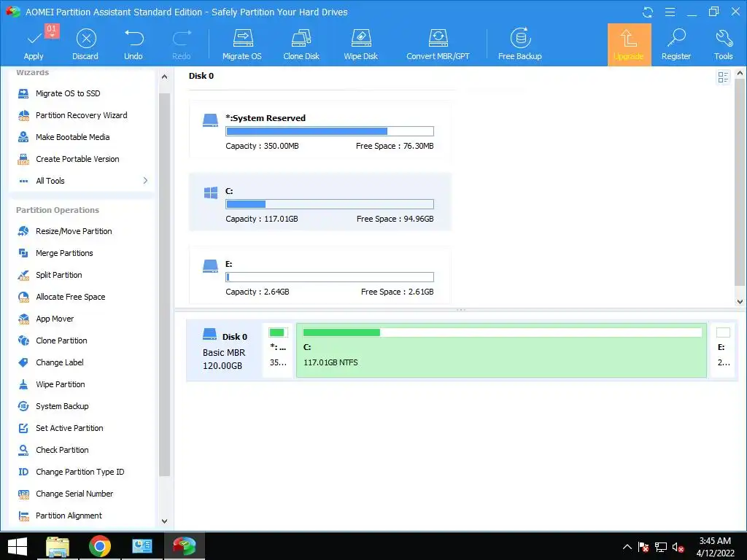This screenshot has height=560, width=747.
Task: Click the E: partition usage bar
Action: (330, 277)
